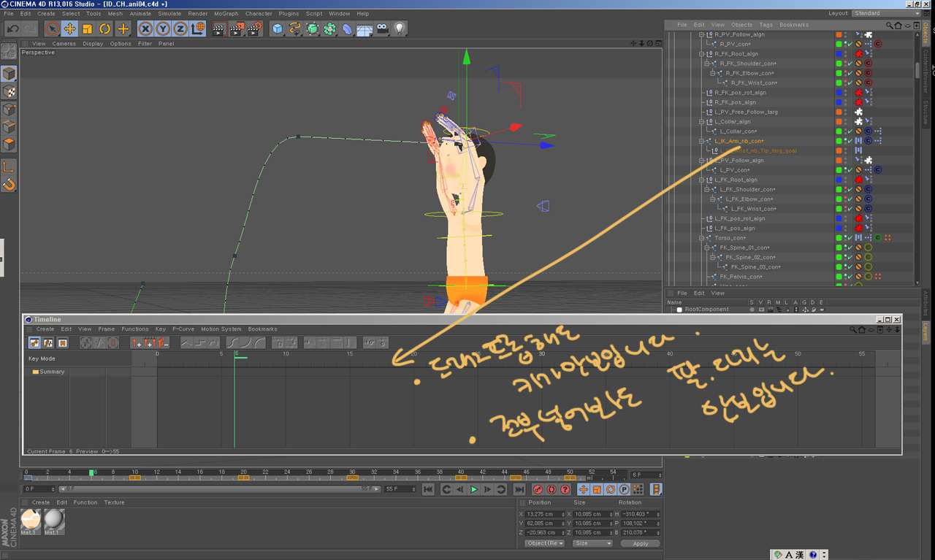Open the Character menu
The height and width of the screenshot is (560, 935).
[x=259, y=13]
